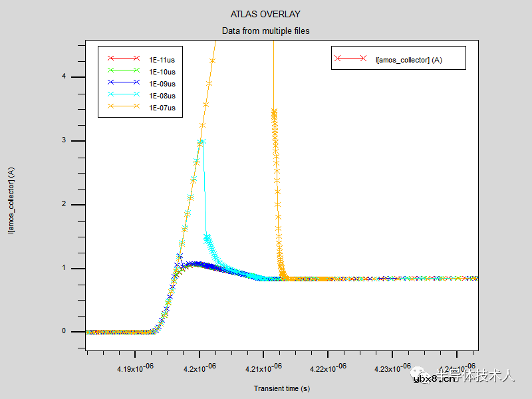This screenshot has width=532, height=399.
Task: Click the 'Transient time (s)' x-axis label
Action: coord(281,388)
